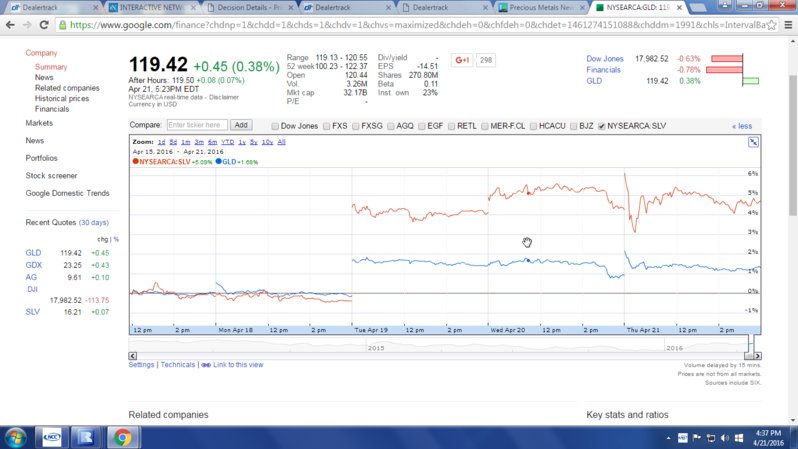Viewport: 798px width, 449px height.
Task: Click the address bar URL
Action: click(417, 25)
